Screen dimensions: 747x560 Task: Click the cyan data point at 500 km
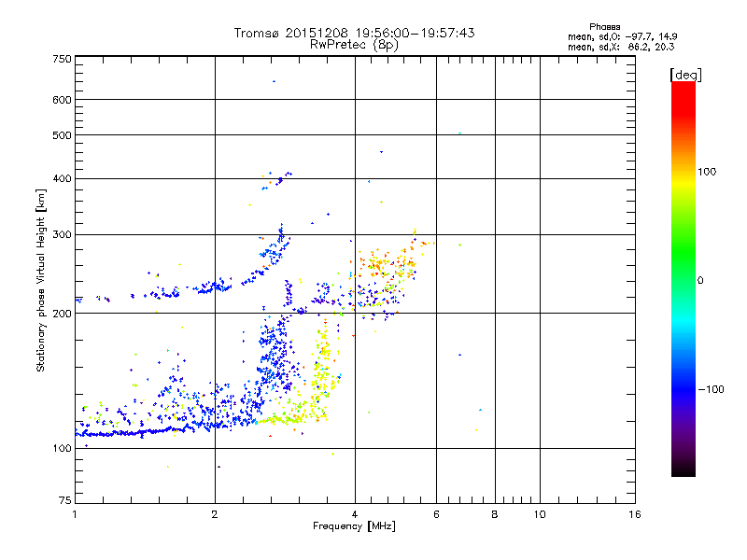[459, 133]
